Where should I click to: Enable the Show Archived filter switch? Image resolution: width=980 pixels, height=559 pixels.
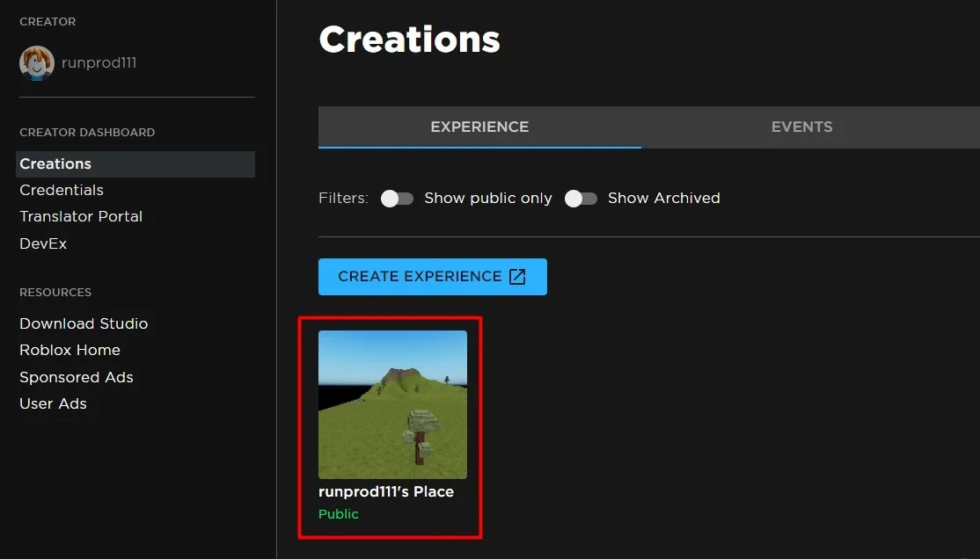[x=581, y=199]
